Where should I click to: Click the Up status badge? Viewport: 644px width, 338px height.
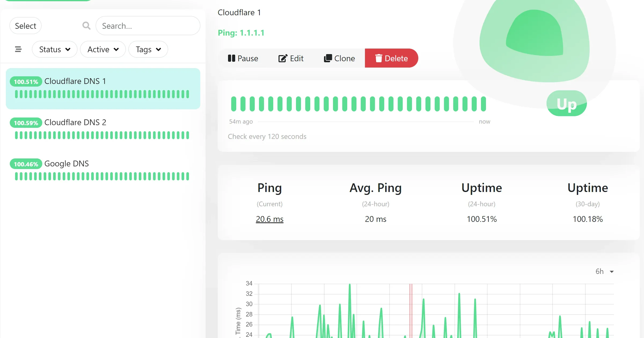[x=567, y=103]
